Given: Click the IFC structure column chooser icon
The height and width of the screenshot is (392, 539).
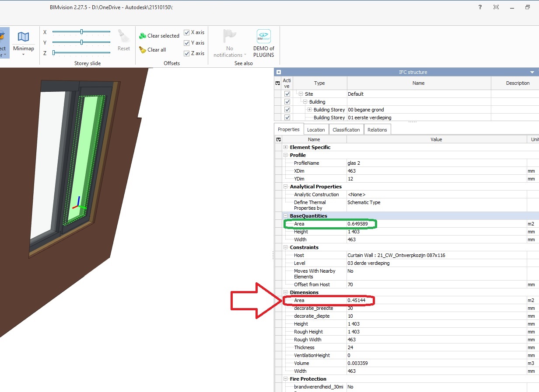Looking at the screenshot, I should pyautogui.click(x=278, y=83).
